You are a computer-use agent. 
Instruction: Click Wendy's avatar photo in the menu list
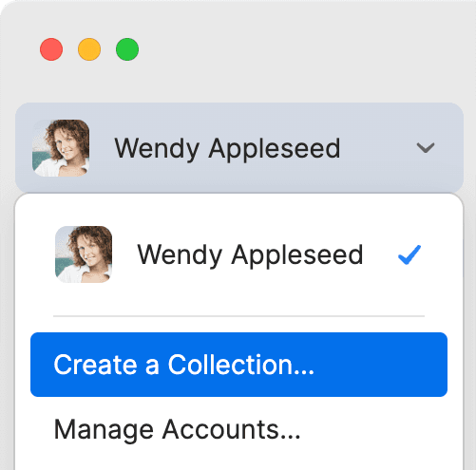coord(84,254)
